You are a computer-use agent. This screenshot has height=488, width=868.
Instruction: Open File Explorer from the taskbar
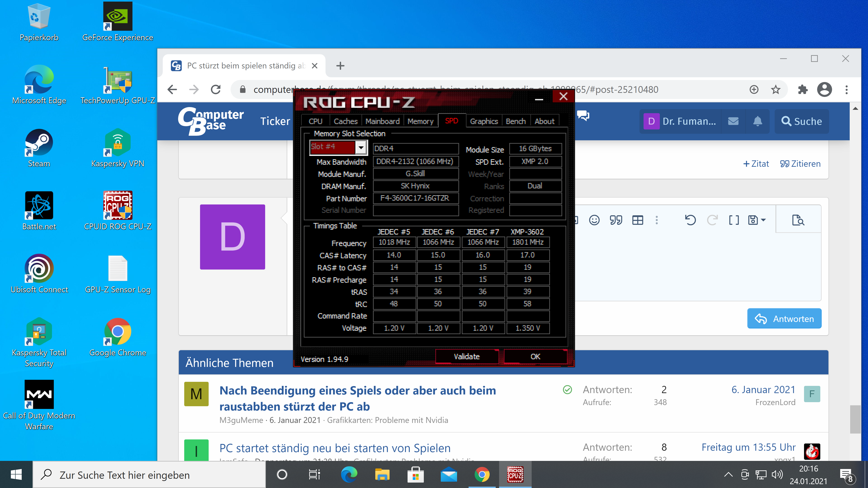382,475
